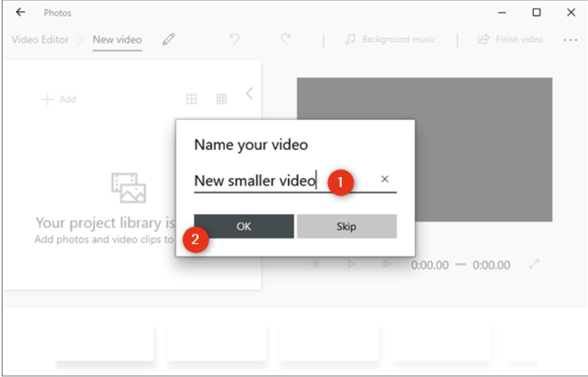This screenshot has width=588, height=377.
Task: Switch library to large grid view
Action: pyautogui.click(x=192, y=99)
